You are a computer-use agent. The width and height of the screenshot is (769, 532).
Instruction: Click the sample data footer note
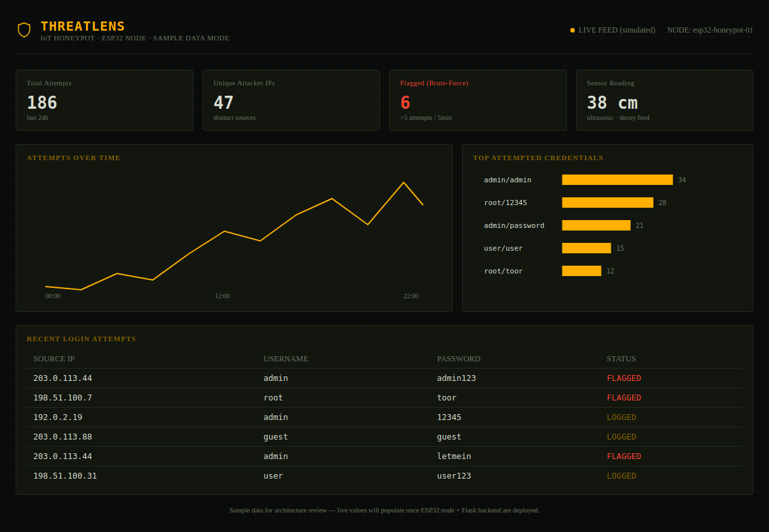[x=384, y=511]
